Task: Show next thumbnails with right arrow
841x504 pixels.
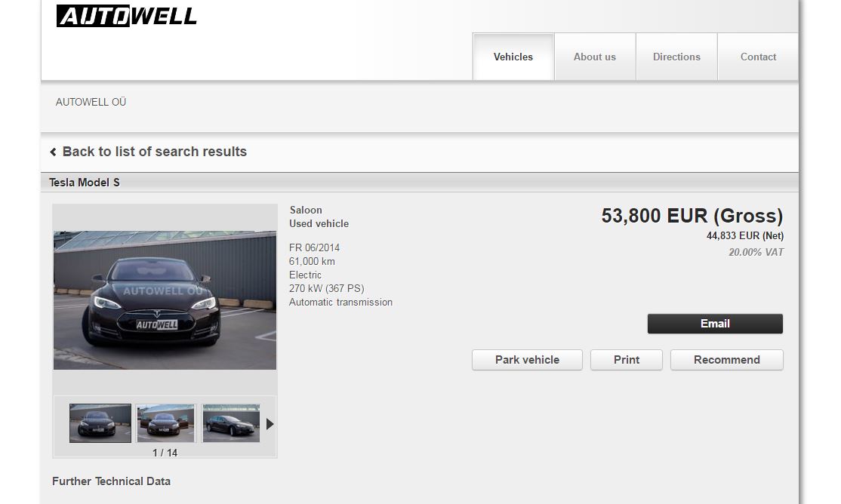Action: tap(270, 424)
